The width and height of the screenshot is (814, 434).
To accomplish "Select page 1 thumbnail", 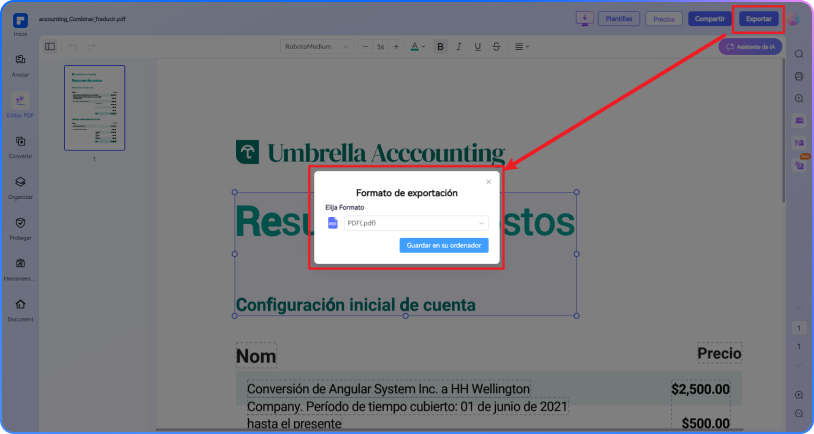I will pos(94,108).
